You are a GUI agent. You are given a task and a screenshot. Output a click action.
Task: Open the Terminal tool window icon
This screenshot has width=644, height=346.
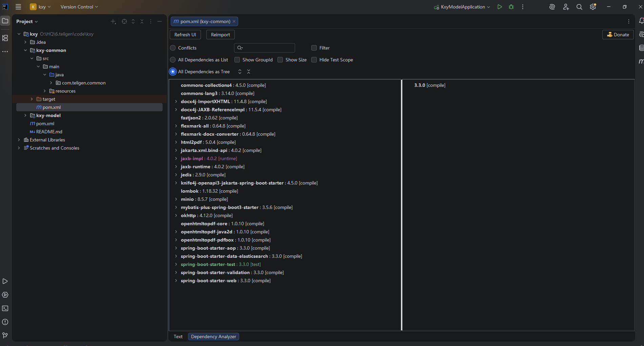point(5,308)
